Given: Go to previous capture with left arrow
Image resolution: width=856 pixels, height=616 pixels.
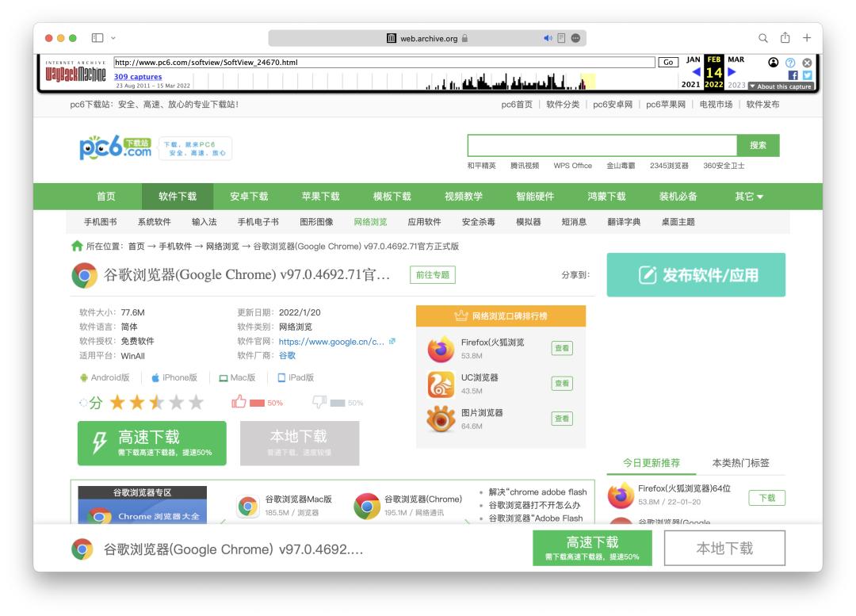Looking at the screenshot, I should tap(696, 72).
